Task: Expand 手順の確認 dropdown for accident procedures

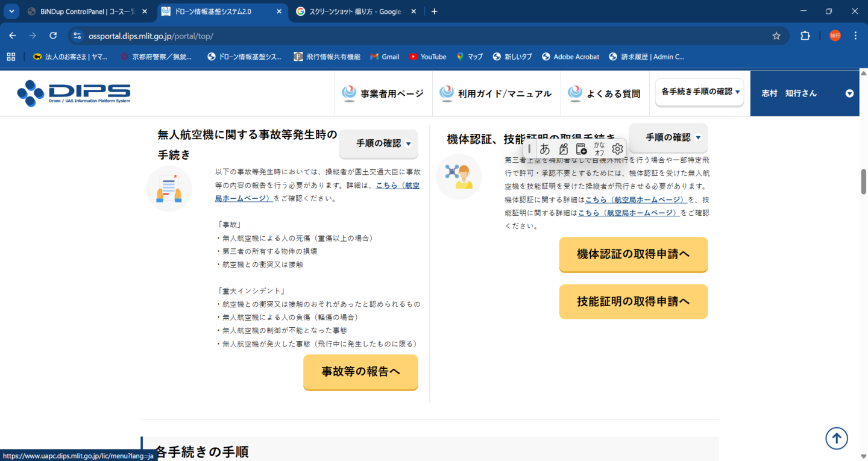Action: 379,143
